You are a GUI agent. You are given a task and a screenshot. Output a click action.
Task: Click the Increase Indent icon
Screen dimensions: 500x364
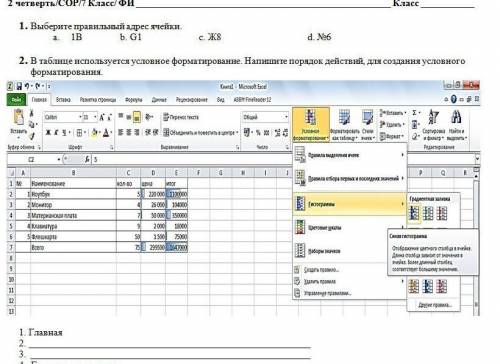(155, 132)
